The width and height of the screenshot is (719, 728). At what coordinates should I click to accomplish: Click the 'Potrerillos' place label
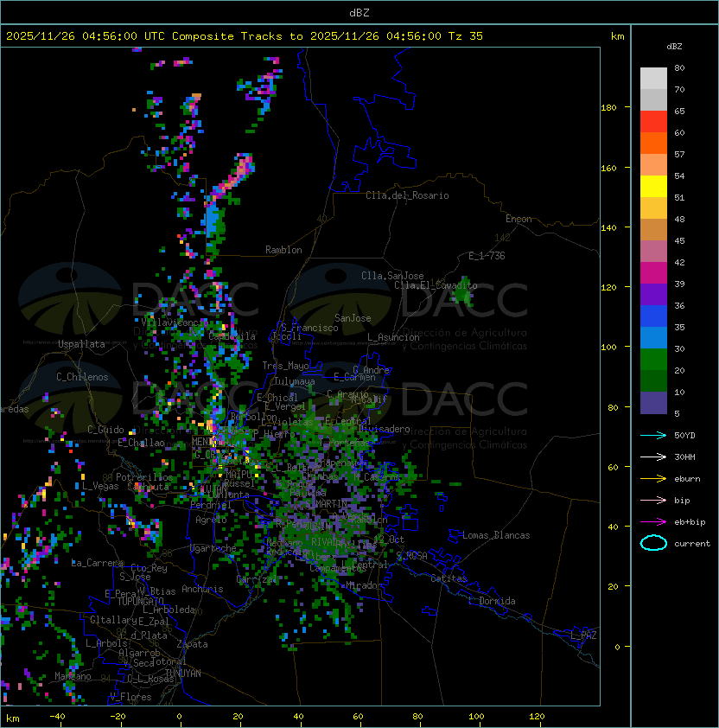pyautogui.click(x=144, y=476)
